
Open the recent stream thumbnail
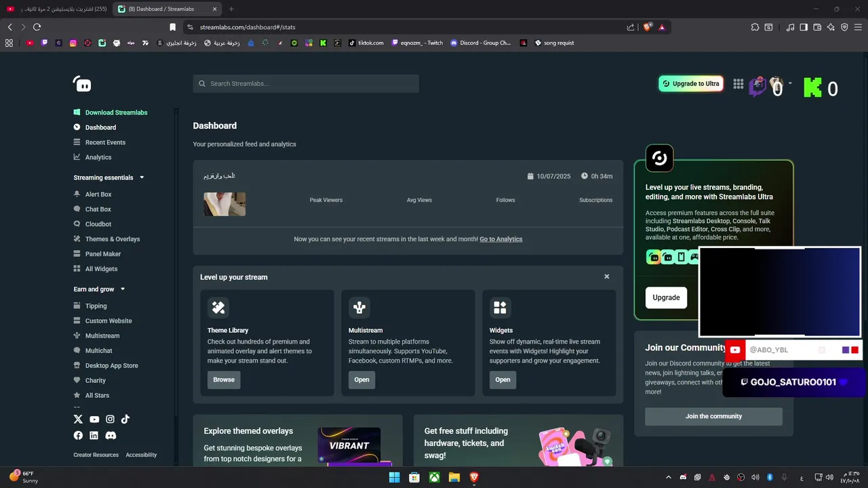[224, 204]
